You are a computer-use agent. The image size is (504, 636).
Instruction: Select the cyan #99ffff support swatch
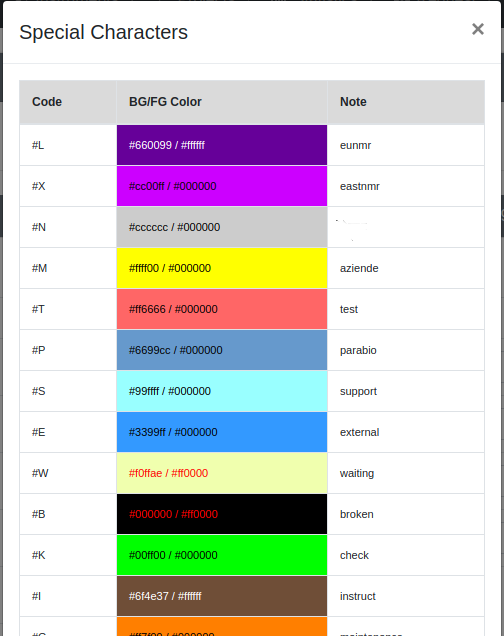click(x=222, y=391)
